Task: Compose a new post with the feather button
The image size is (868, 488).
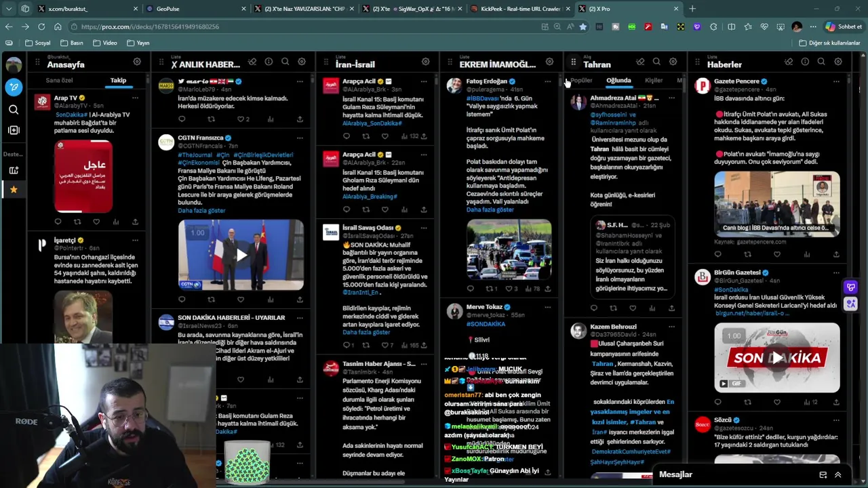Action: click(x=14, y=87)
